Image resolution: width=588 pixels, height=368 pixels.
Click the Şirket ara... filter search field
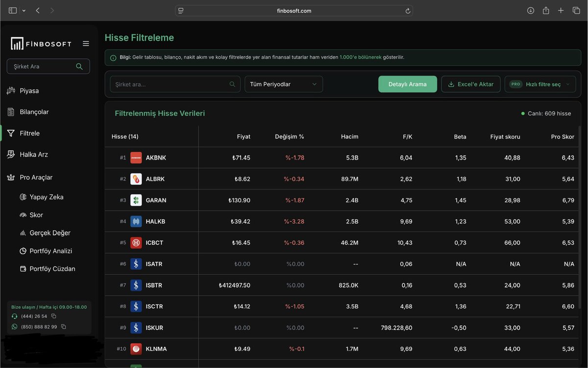(x=175, y=84)
